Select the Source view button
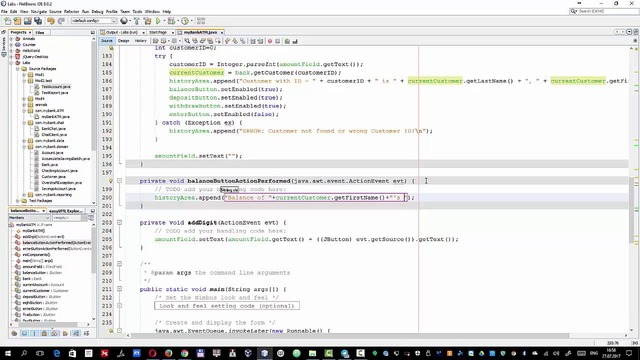Screen dimensions: 640x360 (x=107, y=41)
